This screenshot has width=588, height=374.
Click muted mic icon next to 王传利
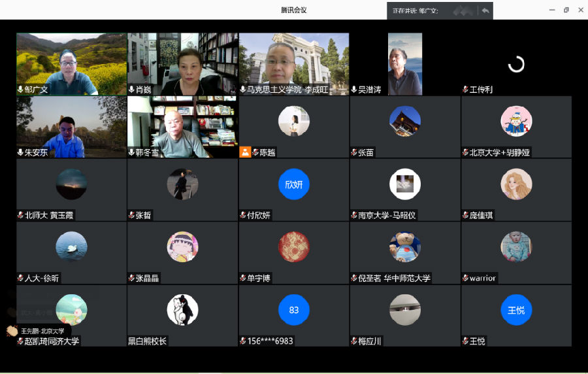465,90
